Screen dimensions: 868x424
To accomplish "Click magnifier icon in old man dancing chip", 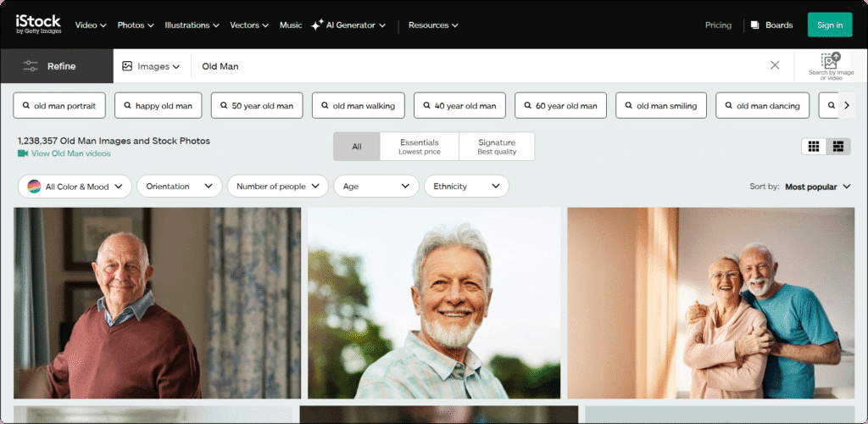I will click(x=728, y=106).
